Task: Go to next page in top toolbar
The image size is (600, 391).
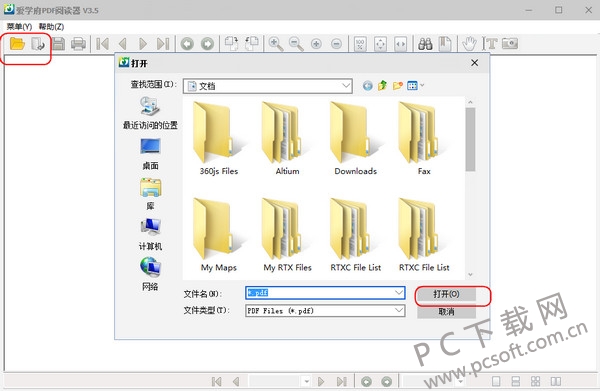Action: 143,44
